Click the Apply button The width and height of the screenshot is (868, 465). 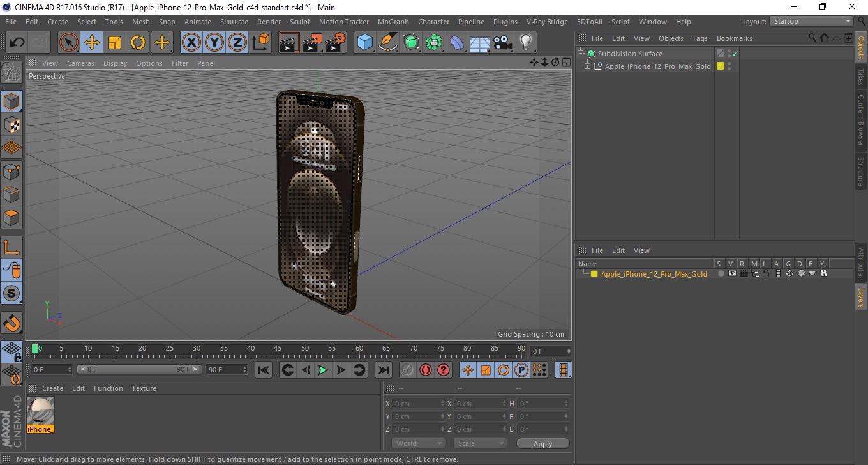click(x=542, y=444)
